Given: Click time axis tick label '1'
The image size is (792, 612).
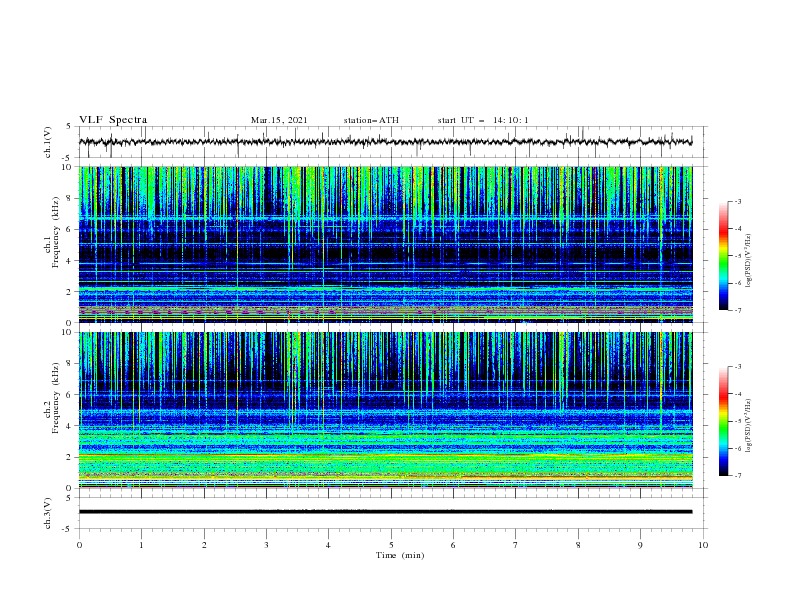Looking at the screenshot, I should pyautogui.click(x=141, y=545).
